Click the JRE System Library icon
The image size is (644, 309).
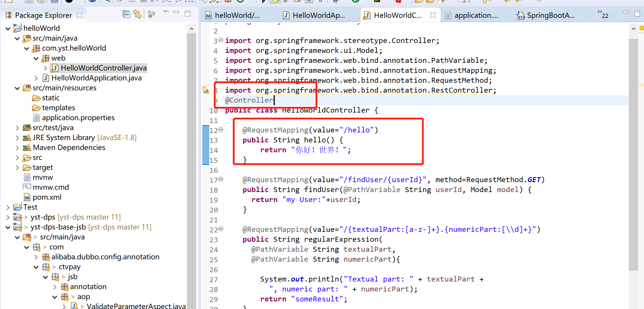tap(27, 138)
